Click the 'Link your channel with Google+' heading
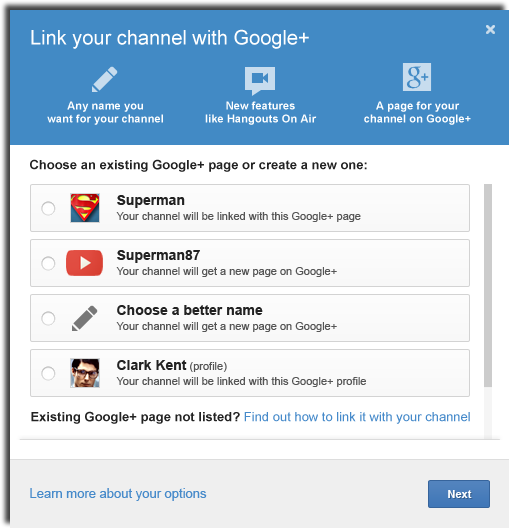This screenshot has width=509, height=528. (170, 38)
